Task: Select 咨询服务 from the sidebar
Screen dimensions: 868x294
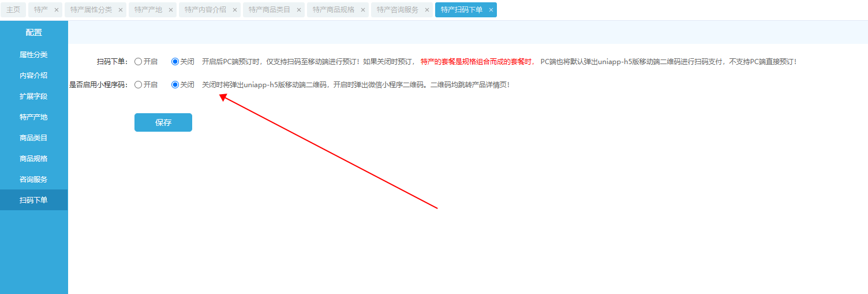Action: click(x=33, y=180)
